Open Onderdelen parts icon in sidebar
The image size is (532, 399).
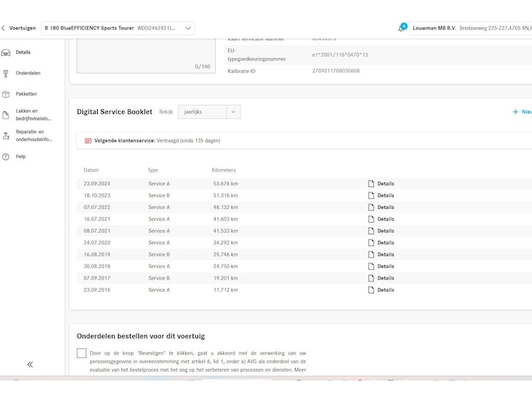tap(6, 73)
